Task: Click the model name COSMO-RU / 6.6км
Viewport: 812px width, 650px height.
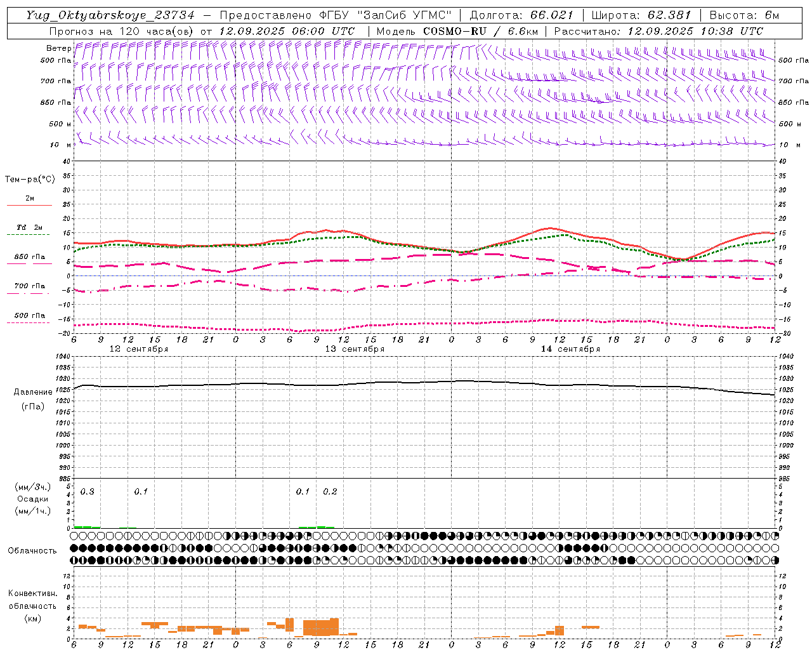Action: click(x=480, y=31)
